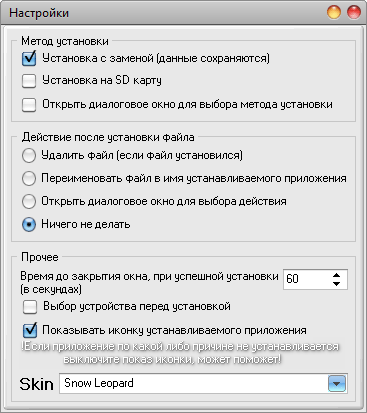Enable Установка на SD карту checkbox
367x413 pixels.
[29, 81]
